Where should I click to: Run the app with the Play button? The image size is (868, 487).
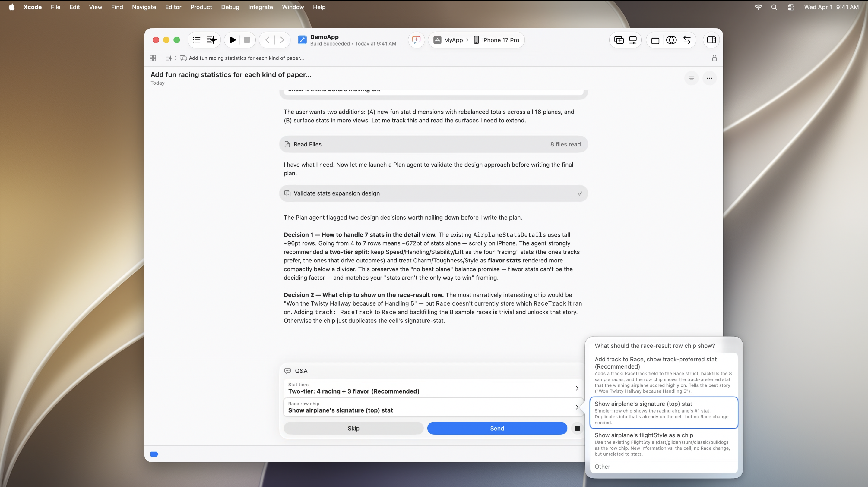[233, 40]
